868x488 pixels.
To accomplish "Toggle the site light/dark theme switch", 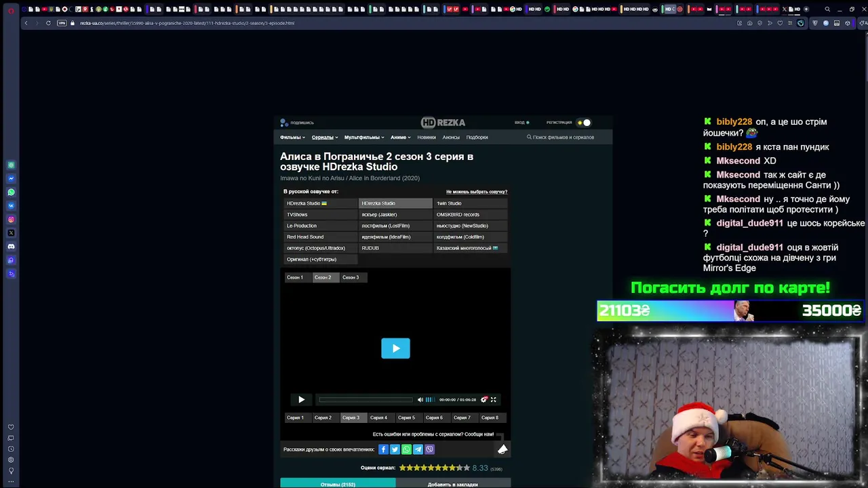I will click(583, 123).
